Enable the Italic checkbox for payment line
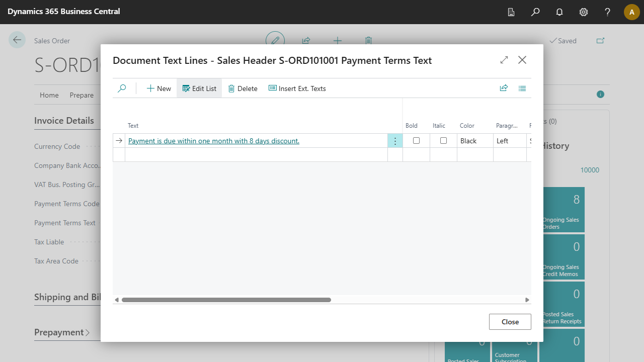644x362 pixels. pos(443,141)
